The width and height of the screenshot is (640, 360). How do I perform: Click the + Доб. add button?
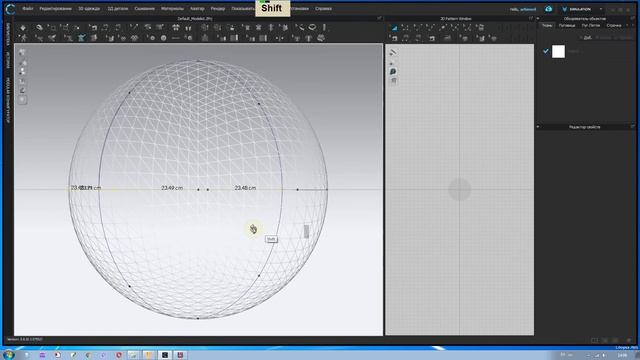pos(586,38)
